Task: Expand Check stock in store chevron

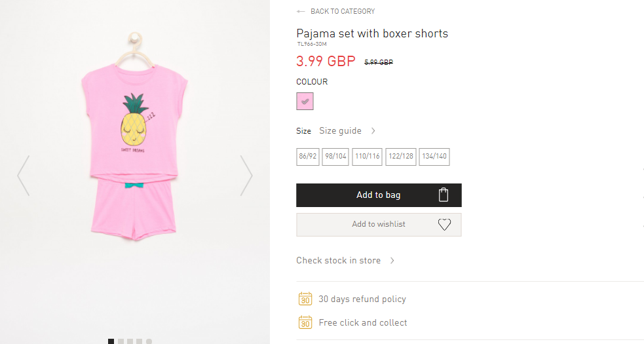Action: coord(392,261)
